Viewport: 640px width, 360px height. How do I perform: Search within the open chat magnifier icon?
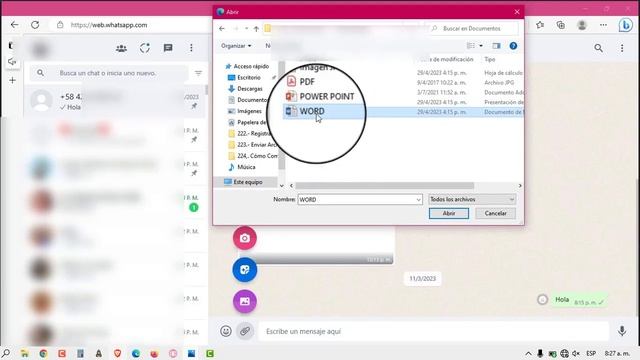tap(598, 48)
